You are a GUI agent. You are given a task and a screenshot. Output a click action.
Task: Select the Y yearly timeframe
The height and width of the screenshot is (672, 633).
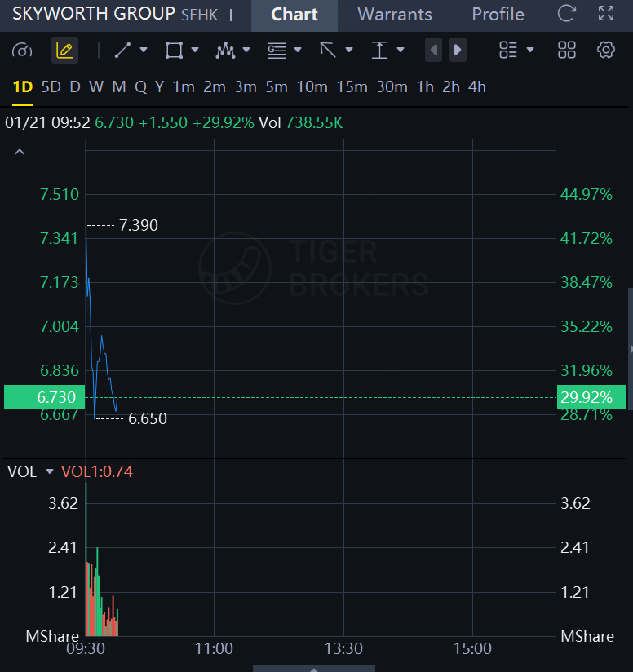point(159,87)
